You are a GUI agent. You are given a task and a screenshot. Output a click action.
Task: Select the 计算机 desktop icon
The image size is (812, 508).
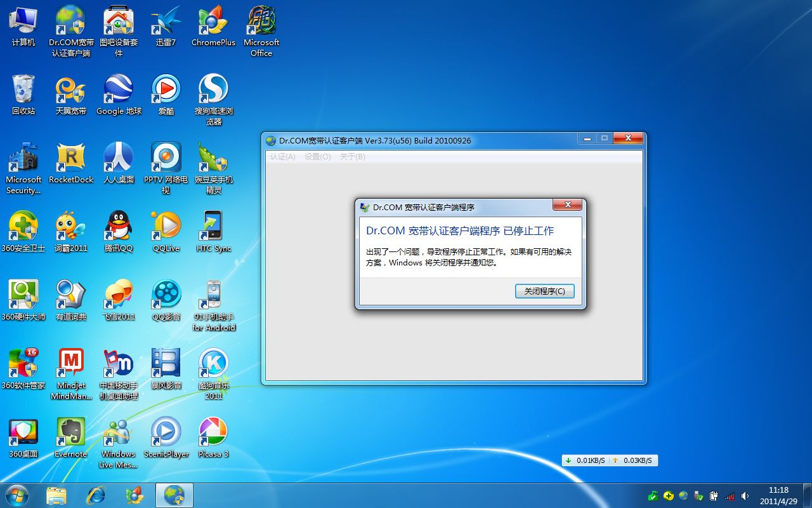tap(23, 27)
